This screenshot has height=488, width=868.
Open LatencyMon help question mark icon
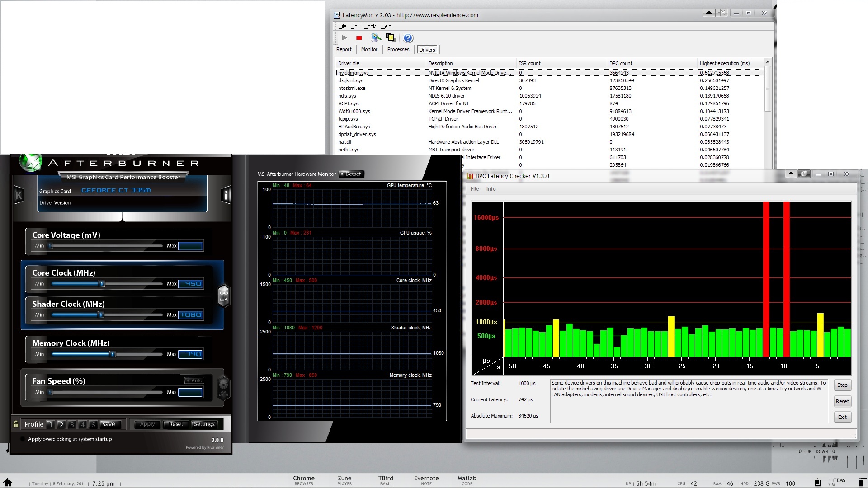tap(408, 38)
